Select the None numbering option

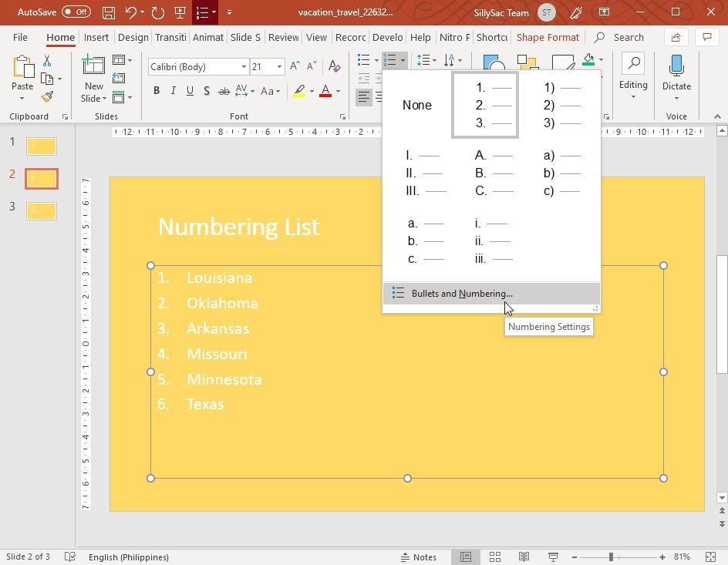416,106
